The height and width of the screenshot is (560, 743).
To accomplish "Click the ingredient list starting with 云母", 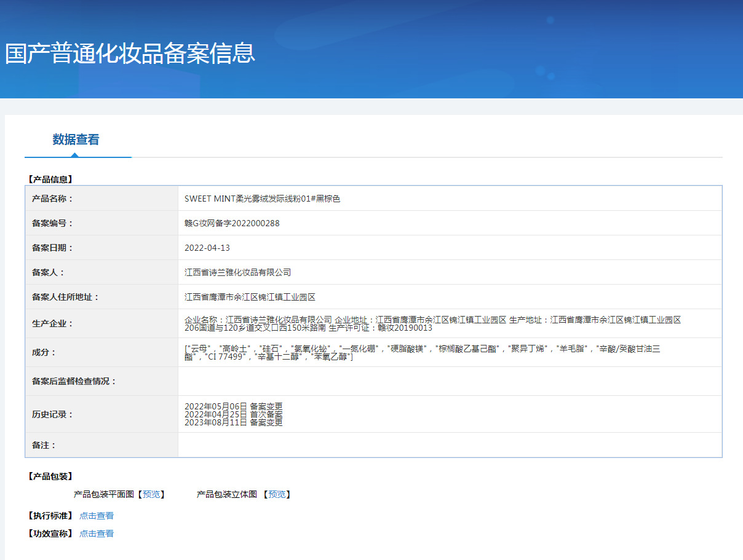I will (x=423, y=352).
